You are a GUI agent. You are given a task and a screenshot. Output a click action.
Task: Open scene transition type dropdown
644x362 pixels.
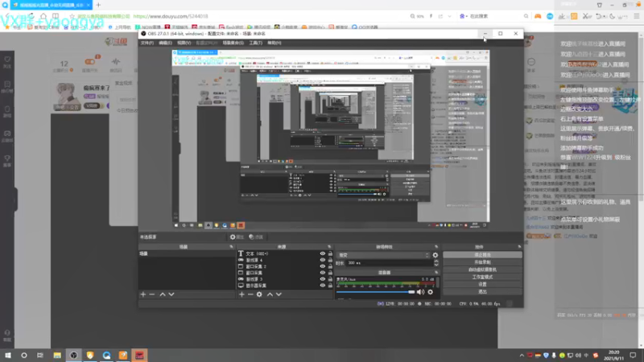coord(383,255)
